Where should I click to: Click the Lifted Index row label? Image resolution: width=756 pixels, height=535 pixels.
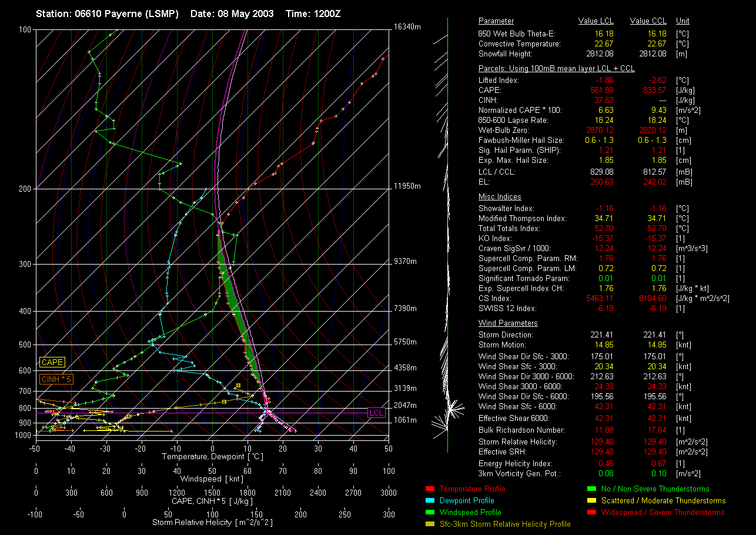[x=499, y=81]
